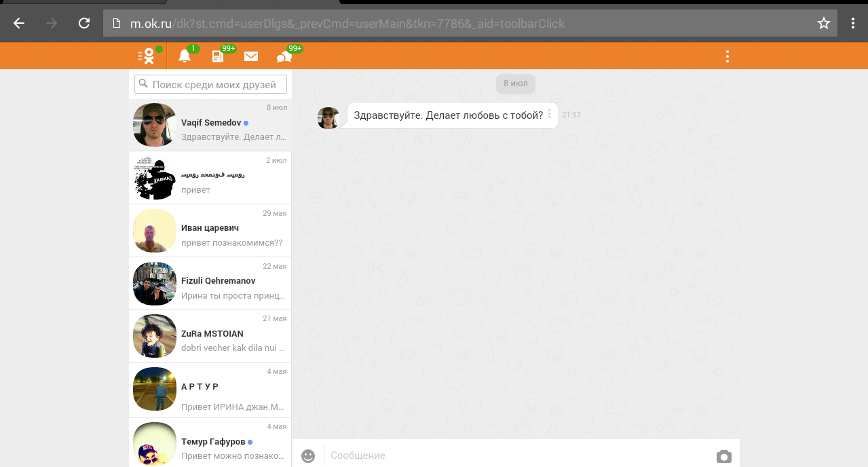This screenshot has width=868, height=467.
Task: Bookmark page with star icon
Action: click(823, 24)
